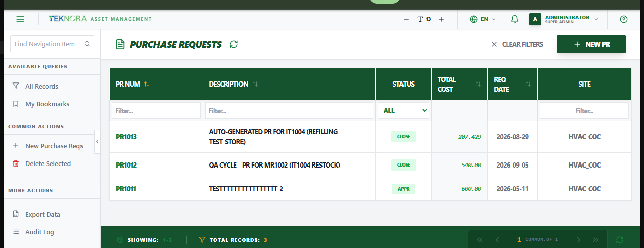This screenshot has height=248, width=644.
Task: Go to previous page in pagination
Action: click(497, 240)
